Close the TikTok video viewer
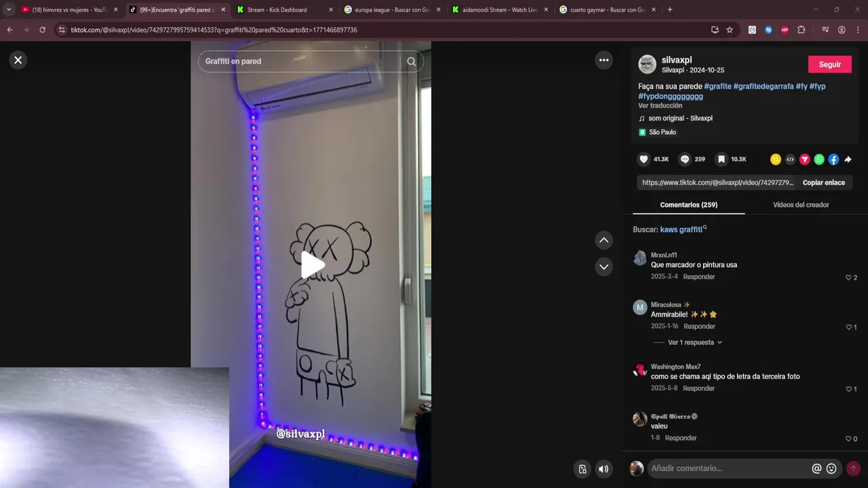This screenshot has width=868, height=488. (x=18, y=60)
